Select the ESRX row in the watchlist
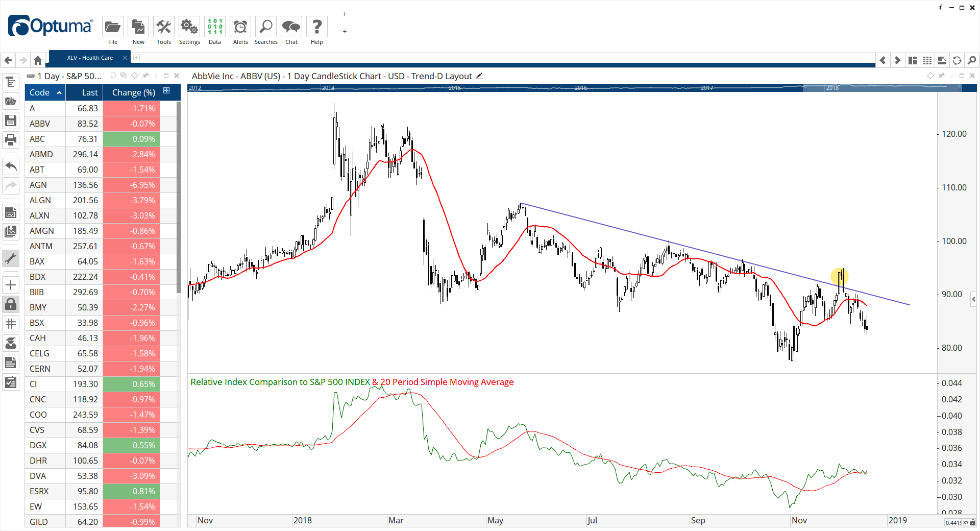The width and height of the screenshot is (980, 531). tap(101, 491)
